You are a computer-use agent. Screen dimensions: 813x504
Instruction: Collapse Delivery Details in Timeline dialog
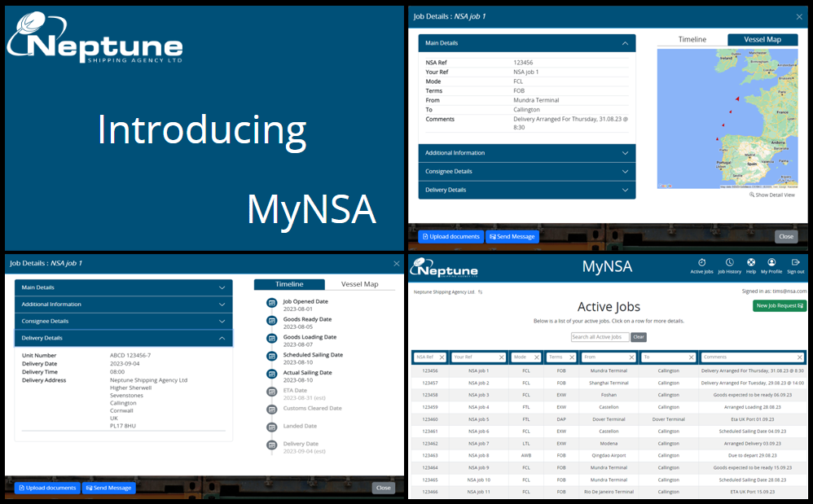tap(123, 338)
